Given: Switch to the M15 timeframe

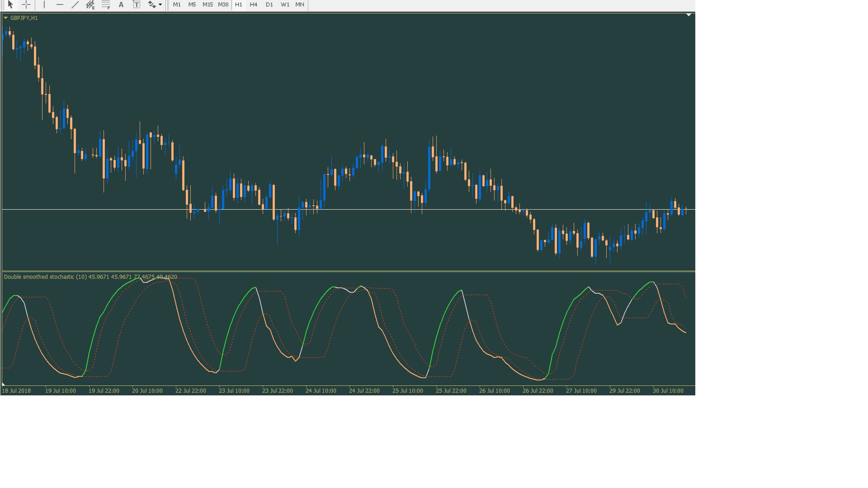Looking at the screenshot, I should pos(208,5).
